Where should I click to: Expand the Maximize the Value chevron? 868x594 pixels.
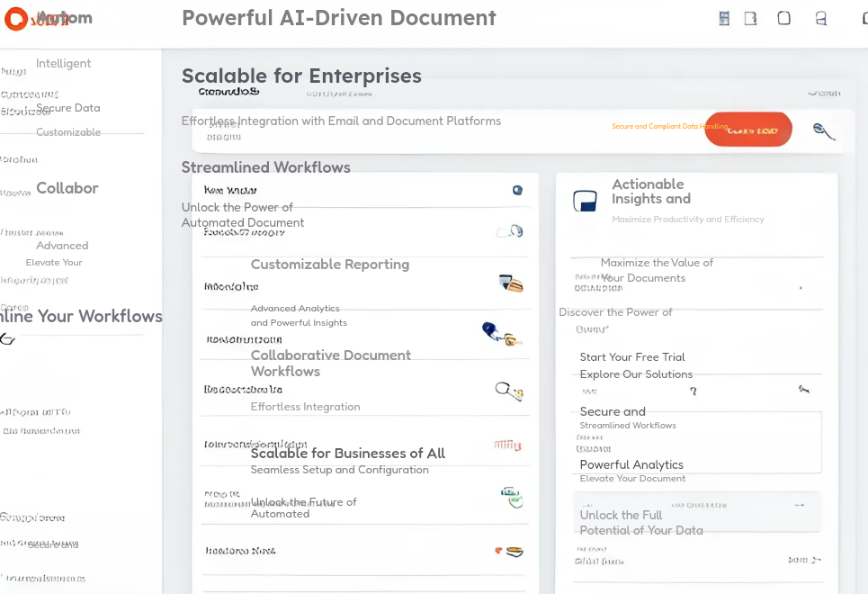click(x=799, y=289)
